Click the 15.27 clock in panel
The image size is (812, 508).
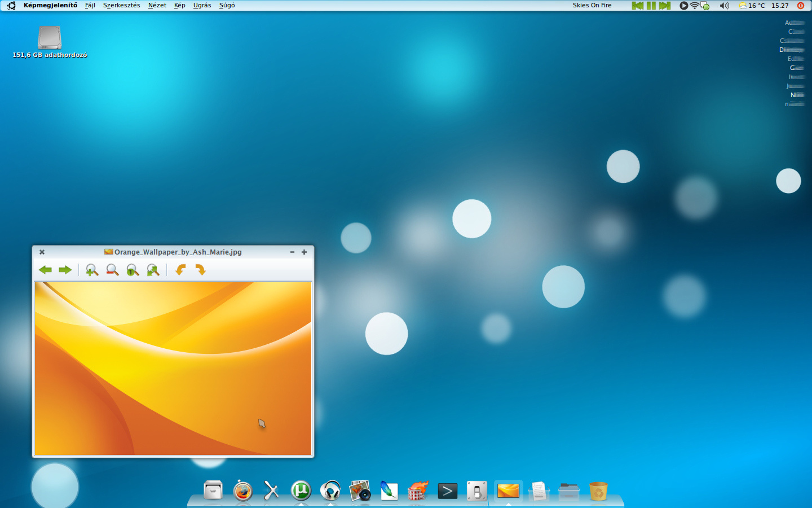tap(780, 6)
